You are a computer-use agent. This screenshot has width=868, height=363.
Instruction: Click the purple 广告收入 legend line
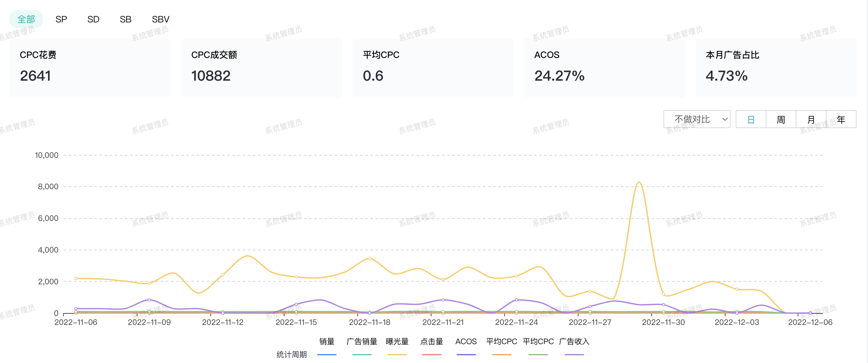pos(574,355)
